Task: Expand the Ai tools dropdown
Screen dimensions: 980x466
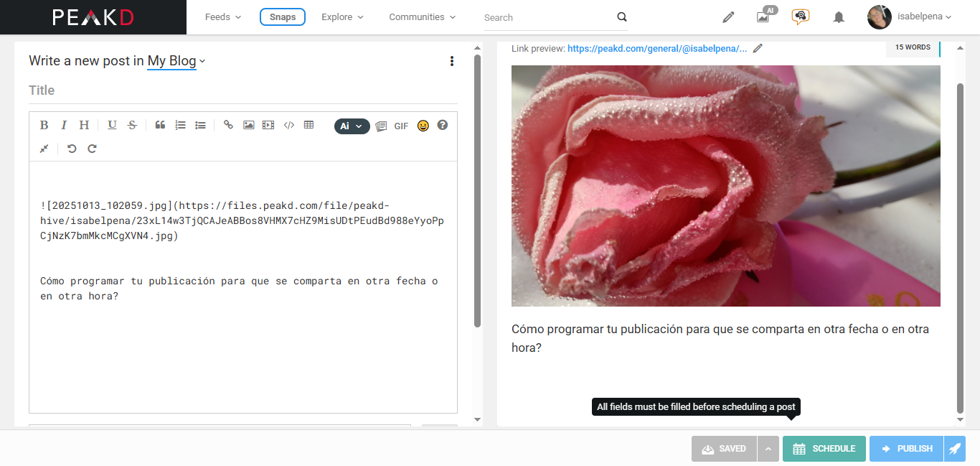Action: [x=352, y=126]
